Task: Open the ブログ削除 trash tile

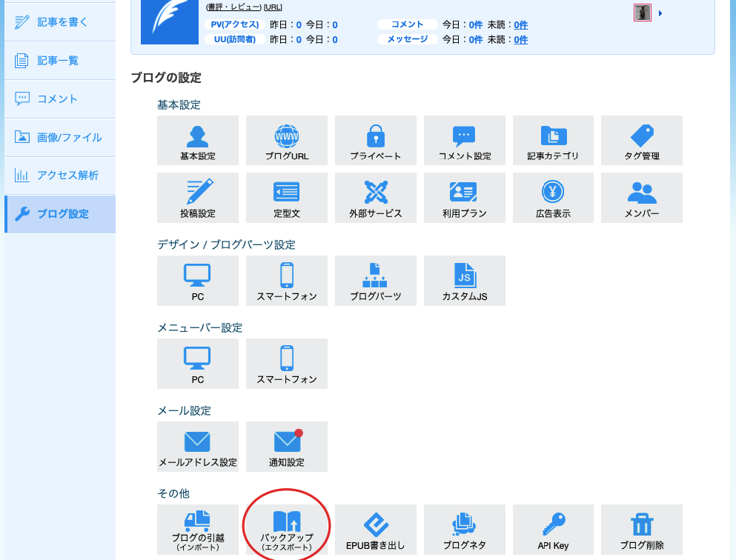Action: coord(642,530)
